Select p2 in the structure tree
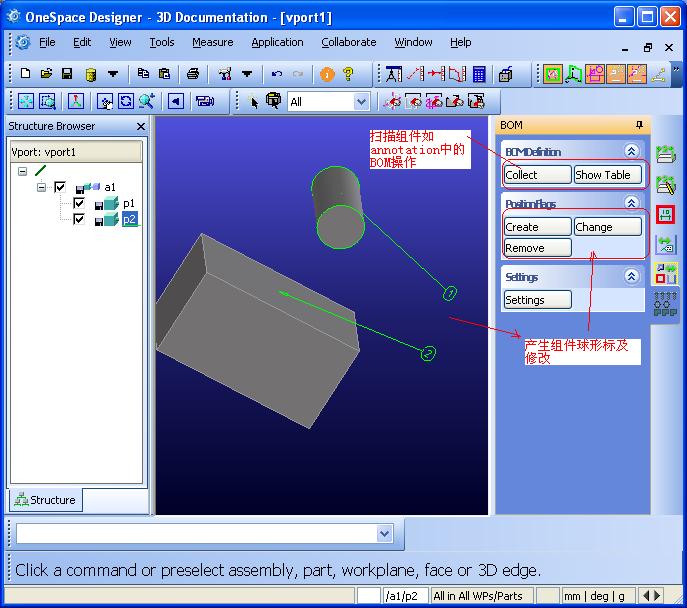 pyautogui.click(x=129, y=219)
